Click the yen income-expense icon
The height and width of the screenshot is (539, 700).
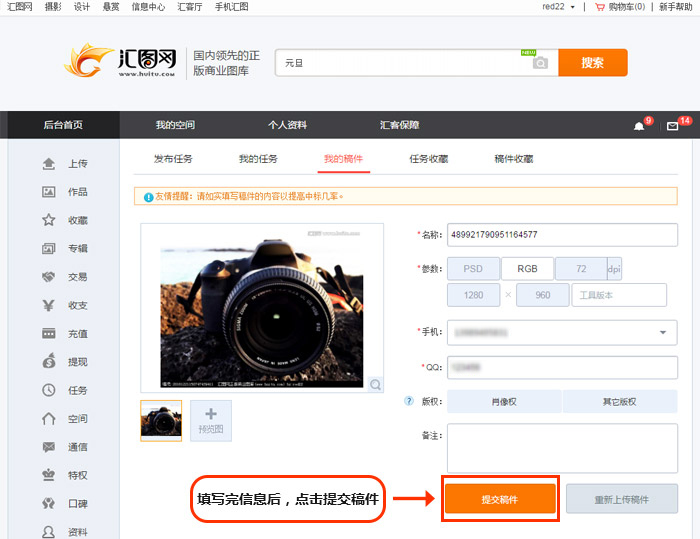[48, 305]
